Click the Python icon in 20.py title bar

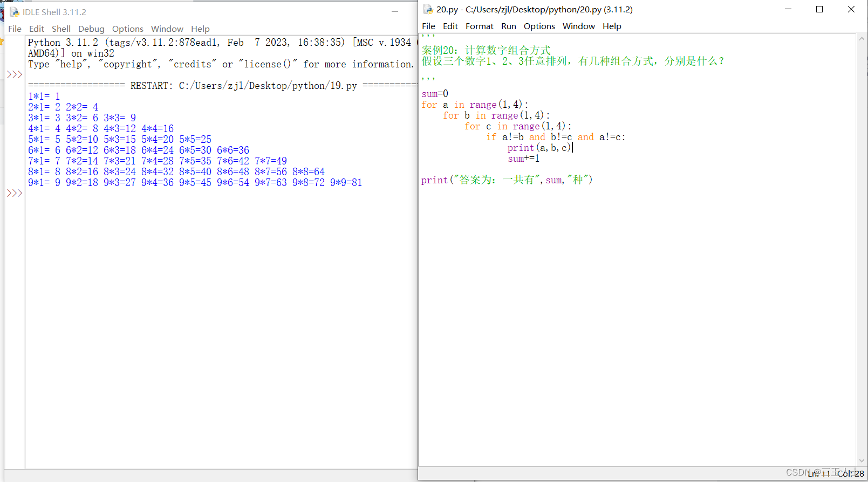(428, 9)
